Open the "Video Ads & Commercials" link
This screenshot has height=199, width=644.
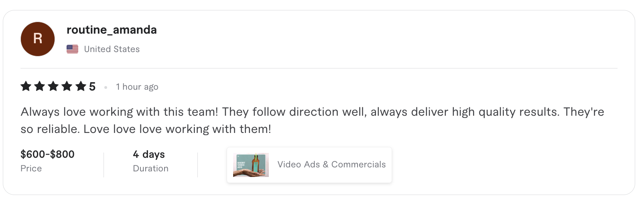pos(331,165)
